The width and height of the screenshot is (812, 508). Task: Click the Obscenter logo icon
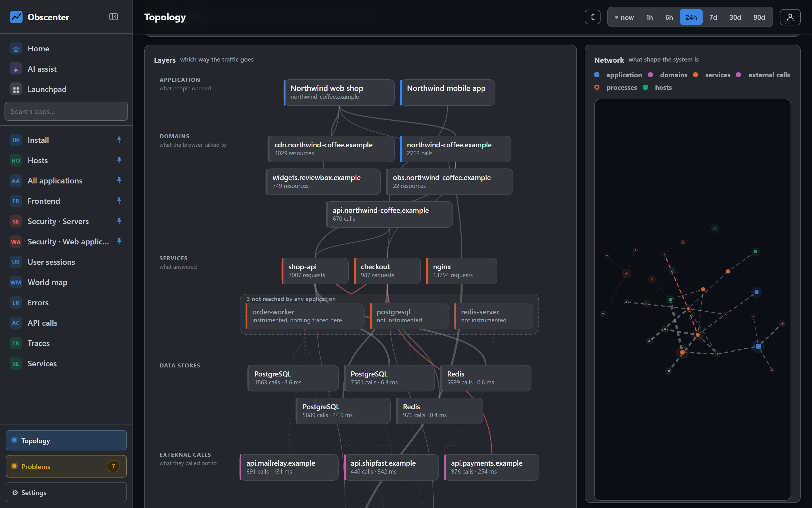click(x=16, y=17)
